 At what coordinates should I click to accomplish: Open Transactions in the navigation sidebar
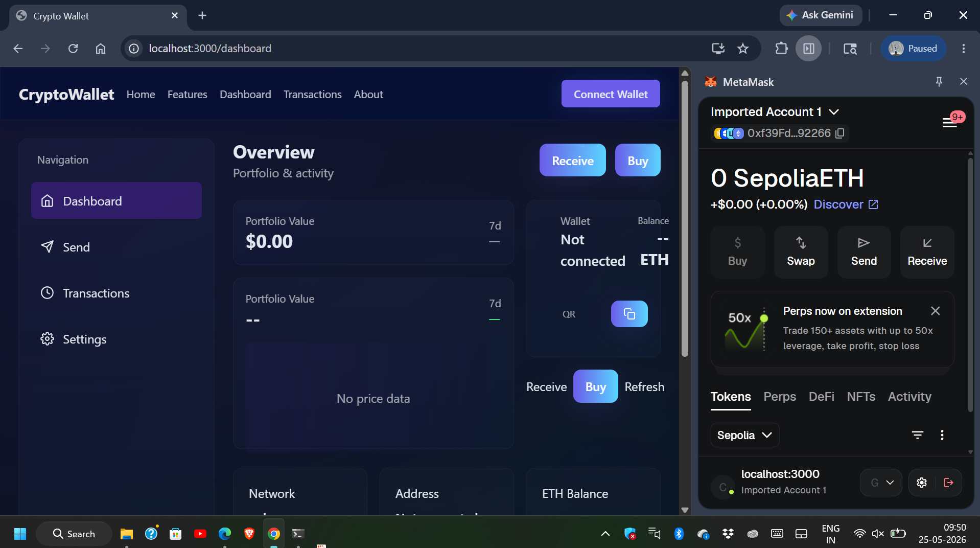[116, 293]
